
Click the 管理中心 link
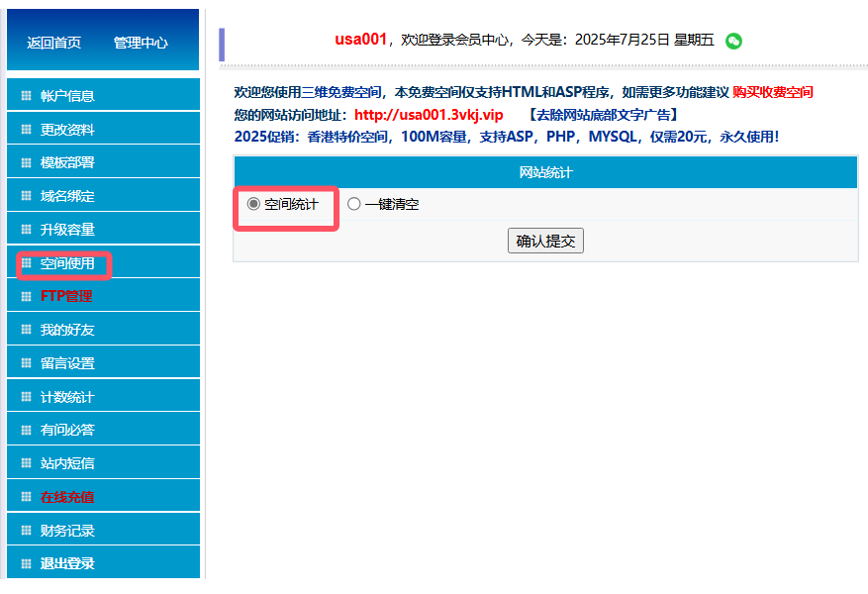pos(141,43)
